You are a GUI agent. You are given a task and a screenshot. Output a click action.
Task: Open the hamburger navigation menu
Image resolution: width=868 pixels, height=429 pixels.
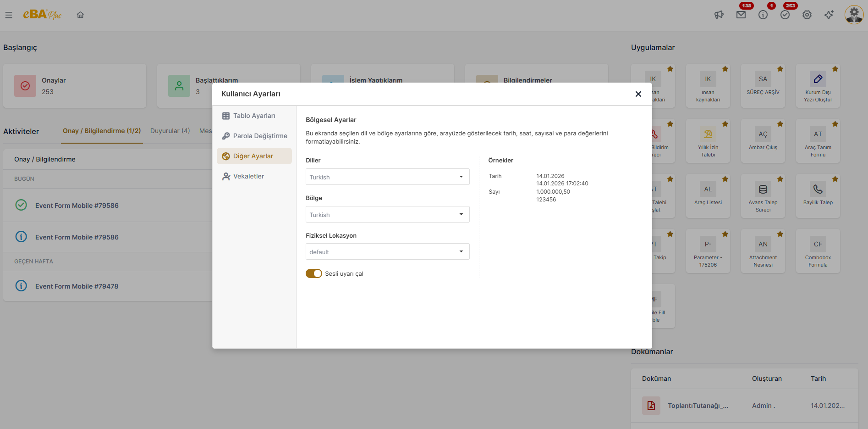pos(9,15)
